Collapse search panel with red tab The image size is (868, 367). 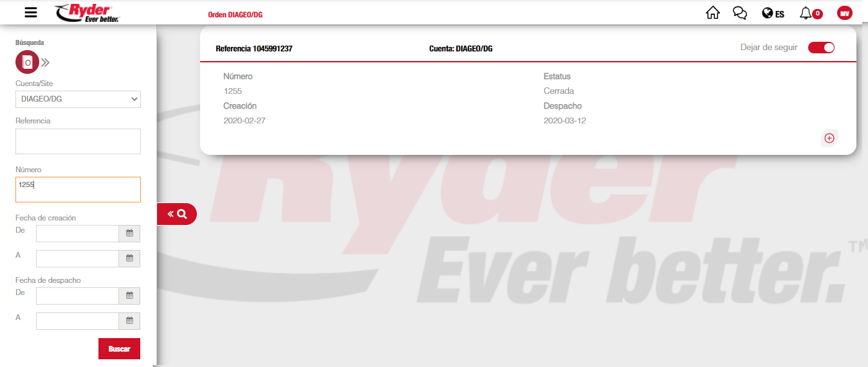pos(177,214)
